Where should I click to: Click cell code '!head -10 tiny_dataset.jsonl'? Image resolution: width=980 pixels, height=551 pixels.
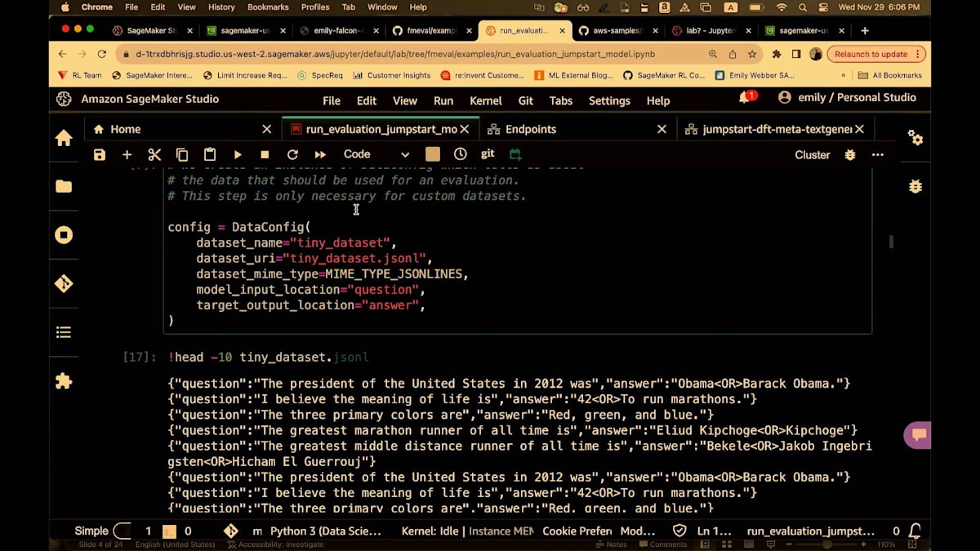(269, 357)
